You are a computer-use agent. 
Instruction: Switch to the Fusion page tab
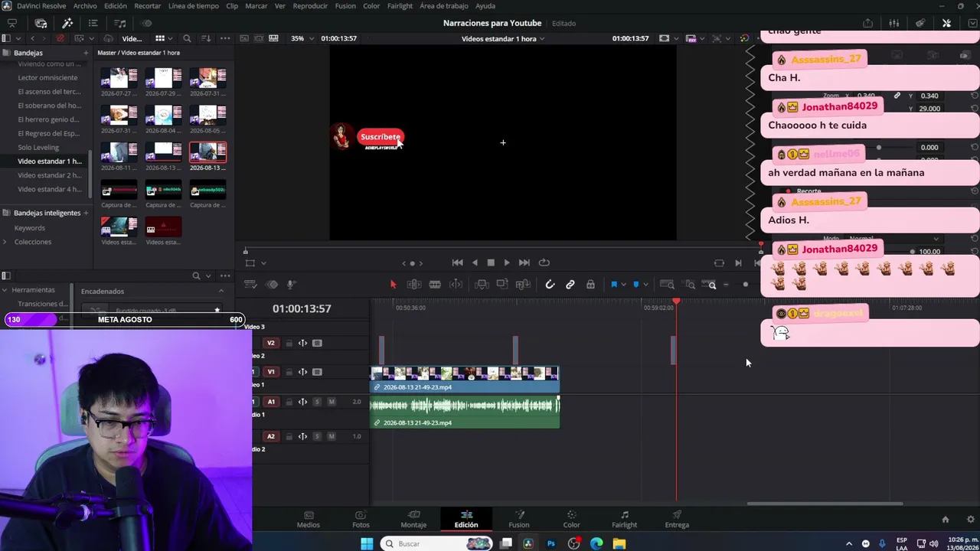click(518, 519)
